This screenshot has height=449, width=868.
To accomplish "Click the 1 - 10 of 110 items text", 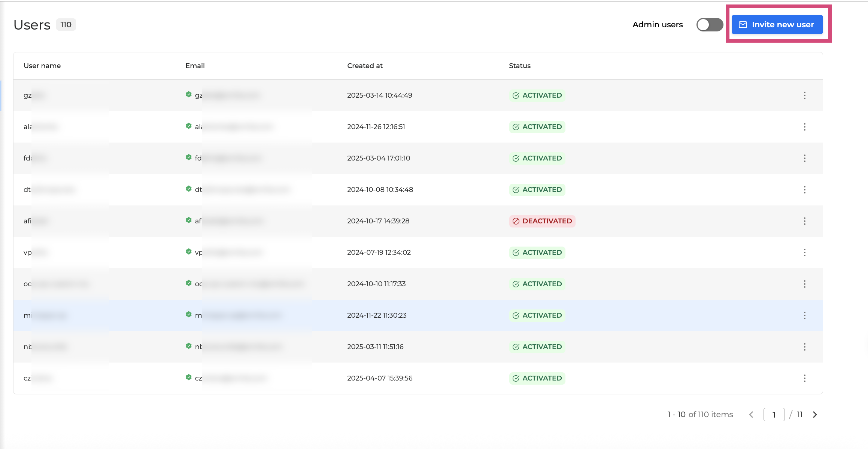I will coord(700,415).
